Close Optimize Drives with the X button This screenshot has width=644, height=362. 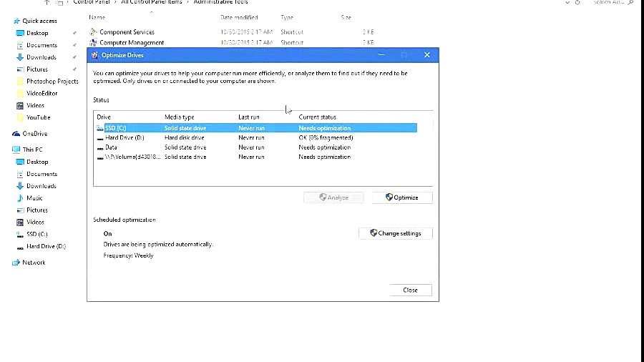[x=427, y=55]
